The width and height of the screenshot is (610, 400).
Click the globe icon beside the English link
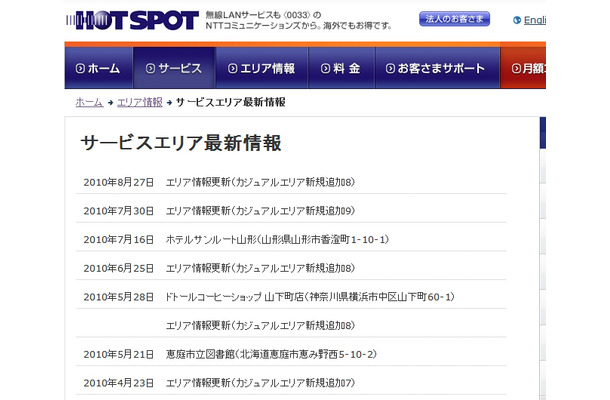[x=517, y=20]
